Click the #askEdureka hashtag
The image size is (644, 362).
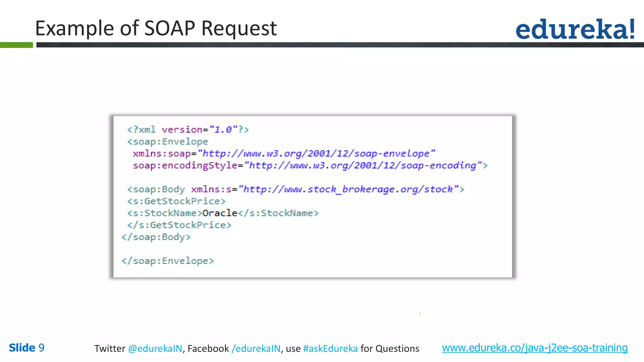330,348
